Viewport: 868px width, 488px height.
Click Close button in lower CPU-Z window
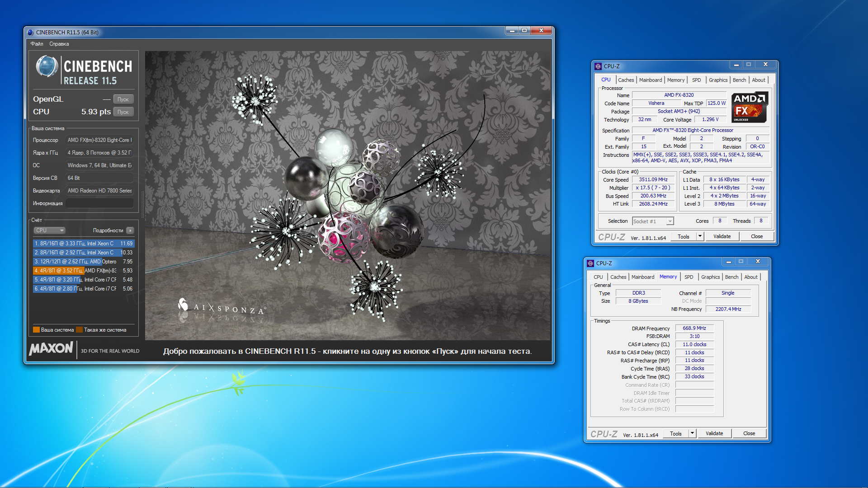point(749,433)
